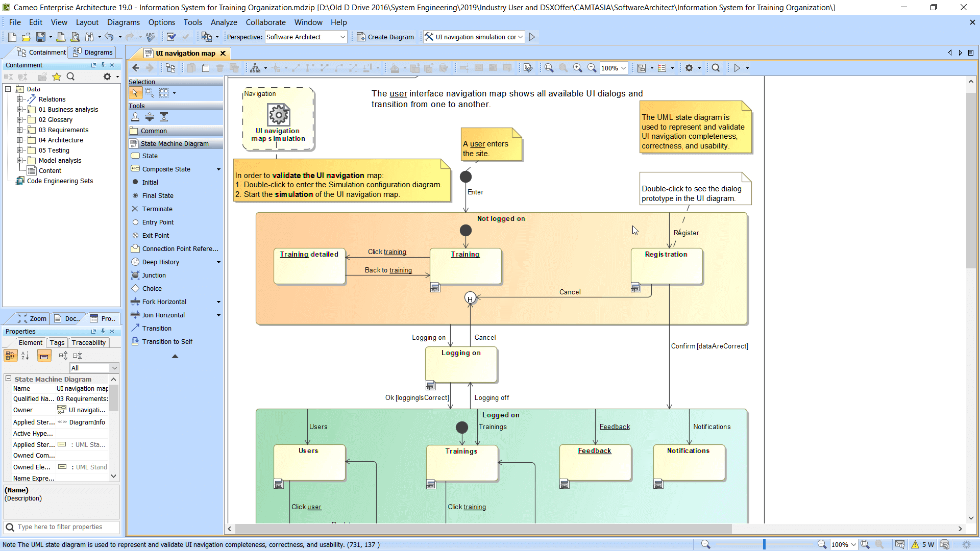Image resolution: width=980 pixels, height=551 pixels.
Task: Select the Initial pseudostate tool
Action: tap(150, 182)
